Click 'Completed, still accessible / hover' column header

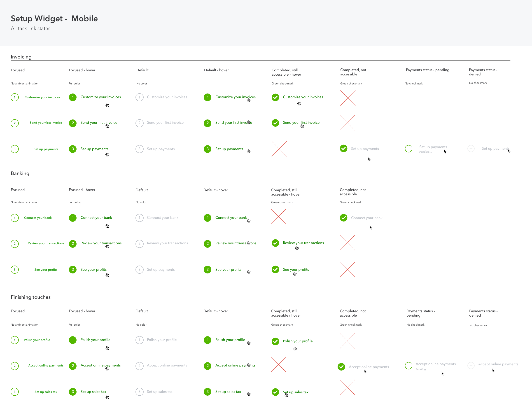coord(286,313)
